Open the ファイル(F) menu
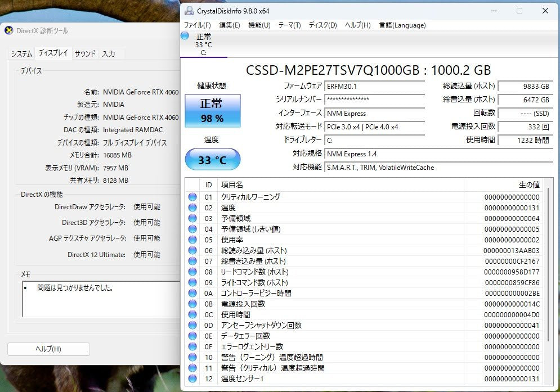The image size is (560, 392). click(197, 25)
